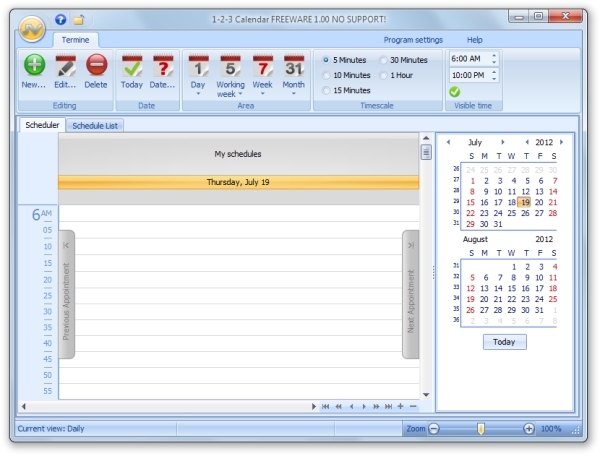600x456 pixels.
Task: Click the Next Appointment side button
Action: (410, 294)
